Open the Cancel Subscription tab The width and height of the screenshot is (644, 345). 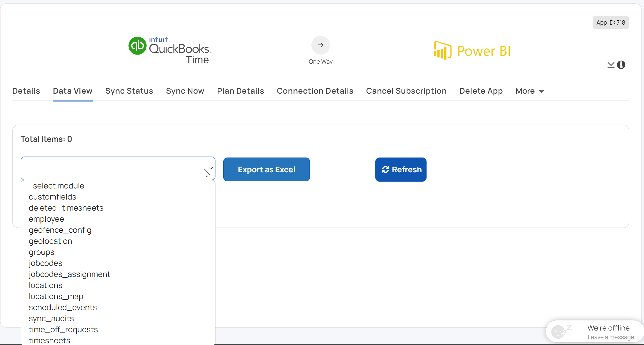click(406, 91)
